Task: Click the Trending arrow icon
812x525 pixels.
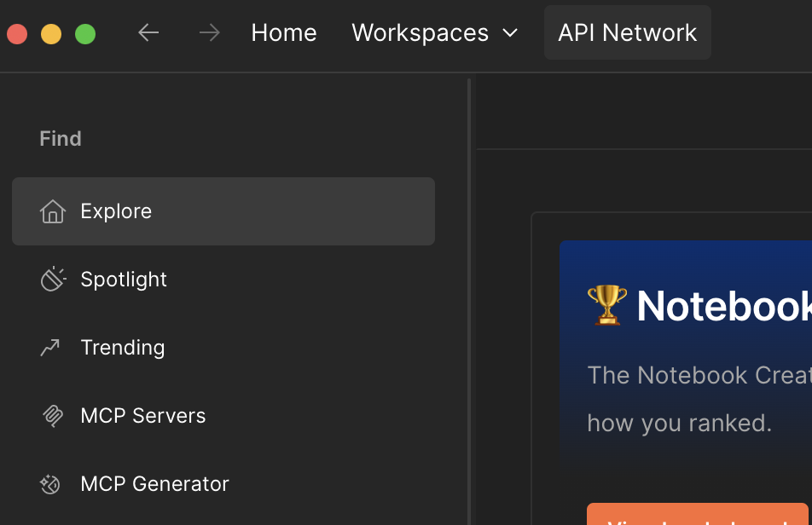Action: 51,347
